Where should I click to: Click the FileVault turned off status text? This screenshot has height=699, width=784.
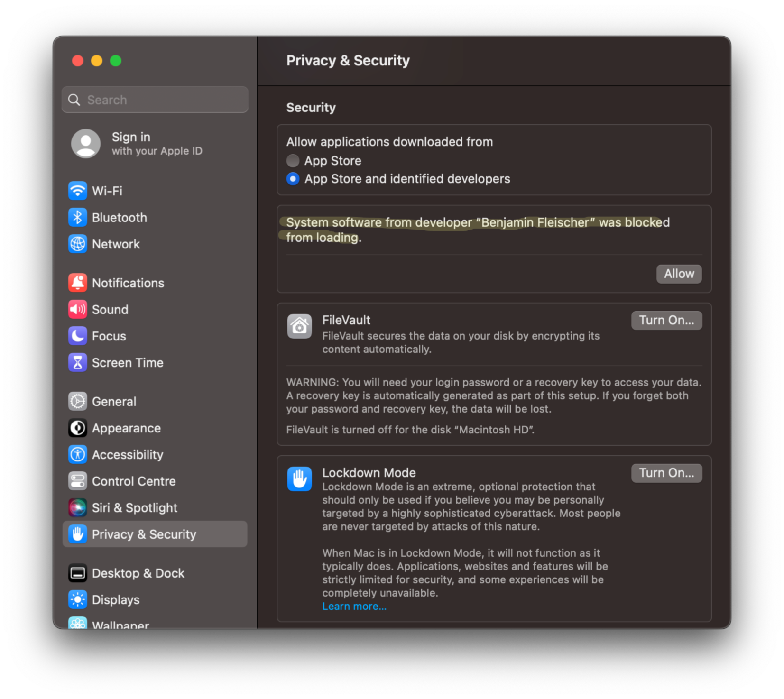coord(410,430)
